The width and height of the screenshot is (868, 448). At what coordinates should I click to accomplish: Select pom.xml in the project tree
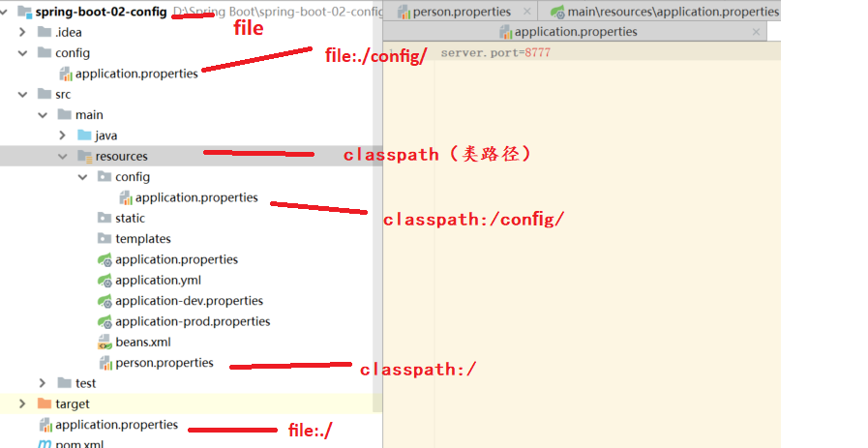click(79, 443)
